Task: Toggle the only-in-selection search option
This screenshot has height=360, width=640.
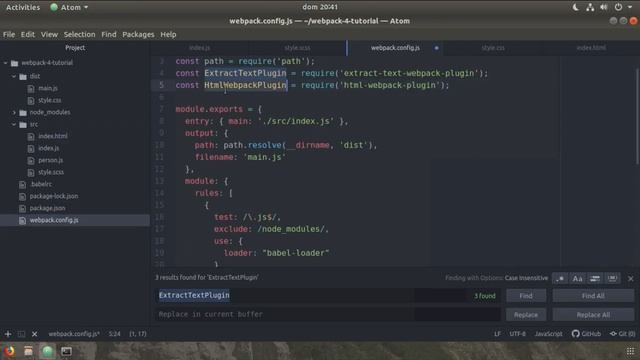Action: click(x=595, y=278)
